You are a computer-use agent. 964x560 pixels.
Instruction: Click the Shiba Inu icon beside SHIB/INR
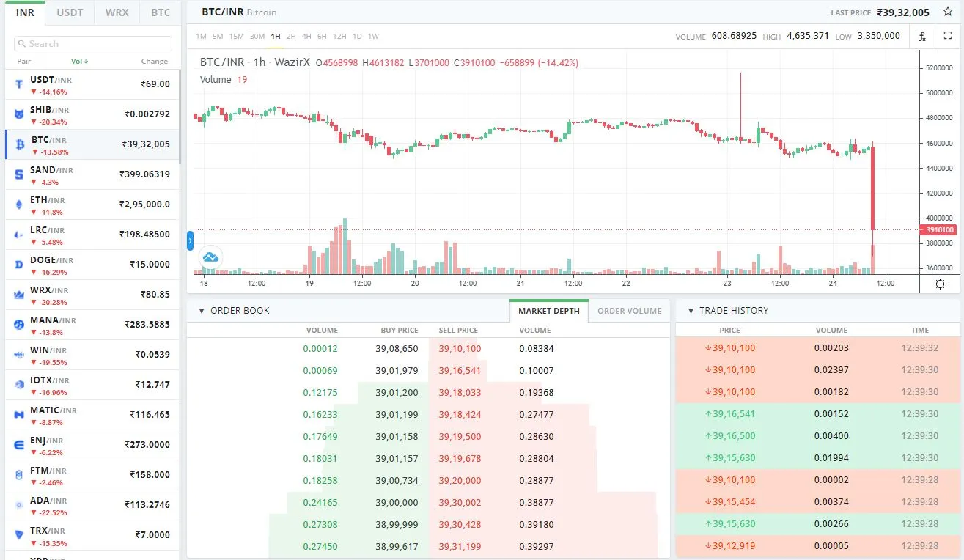point(18,114)
